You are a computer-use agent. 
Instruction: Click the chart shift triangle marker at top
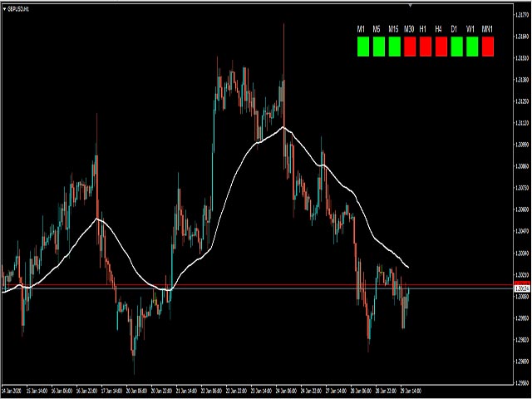pyautogui.click(x=410, y=6)
